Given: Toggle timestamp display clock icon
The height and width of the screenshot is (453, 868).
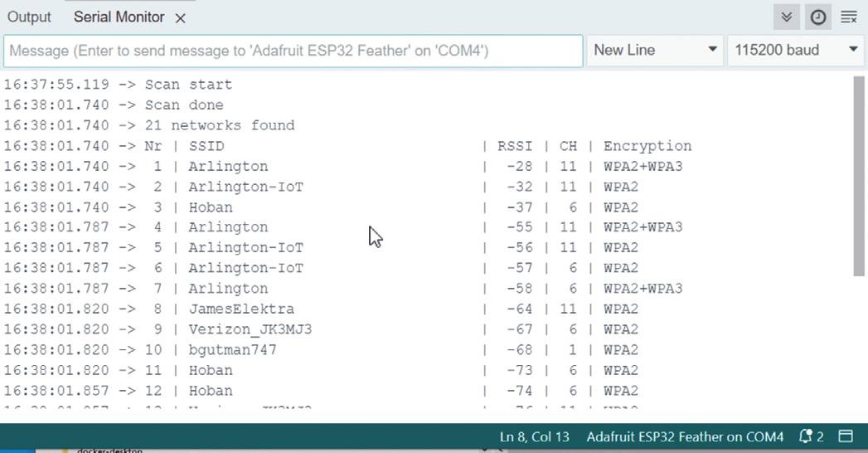Looking at the screenshot, I should [818, 17].
